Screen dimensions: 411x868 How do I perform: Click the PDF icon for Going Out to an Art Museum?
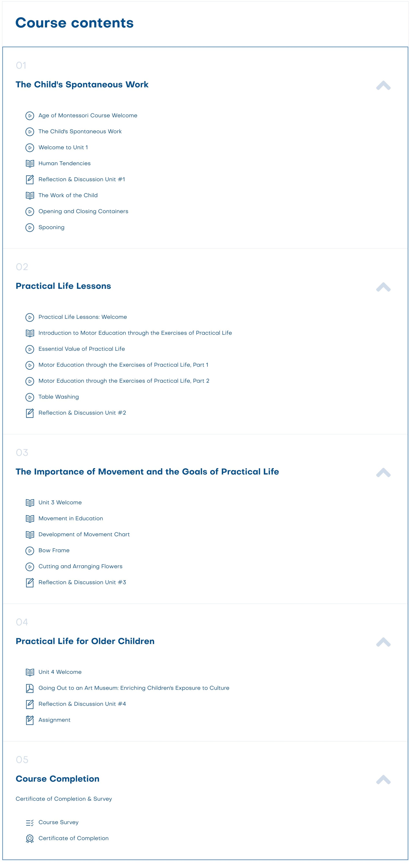(30, 688)
